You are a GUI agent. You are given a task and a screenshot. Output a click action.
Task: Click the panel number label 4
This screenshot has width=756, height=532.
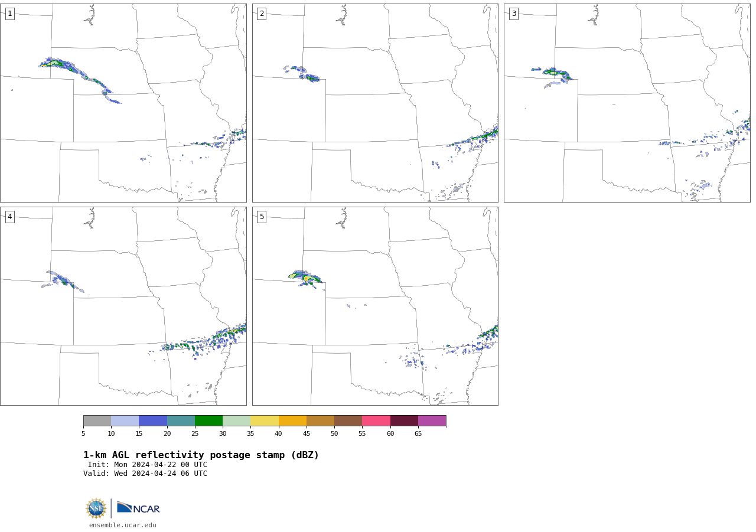[x=9, y=217]
